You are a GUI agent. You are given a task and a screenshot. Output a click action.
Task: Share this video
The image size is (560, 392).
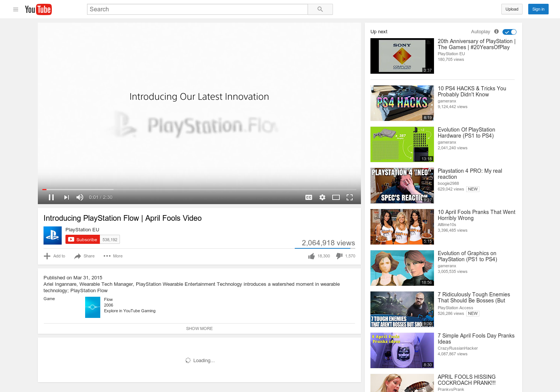[x=84, y=256]
